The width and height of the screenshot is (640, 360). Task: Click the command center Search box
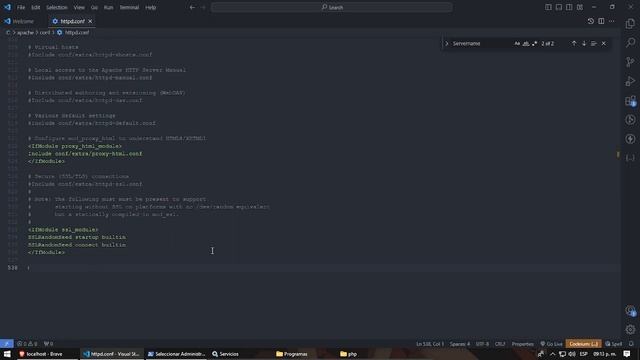click(332, 7)
